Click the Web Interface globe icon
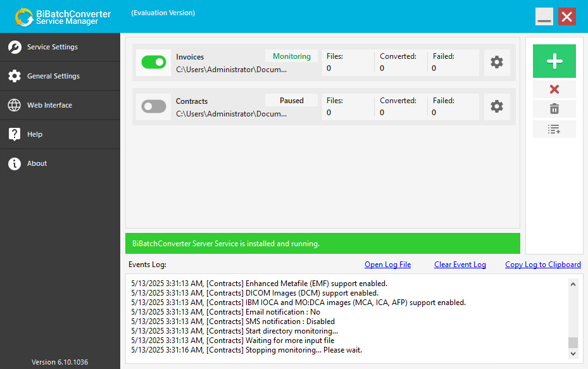 [15, 105]
